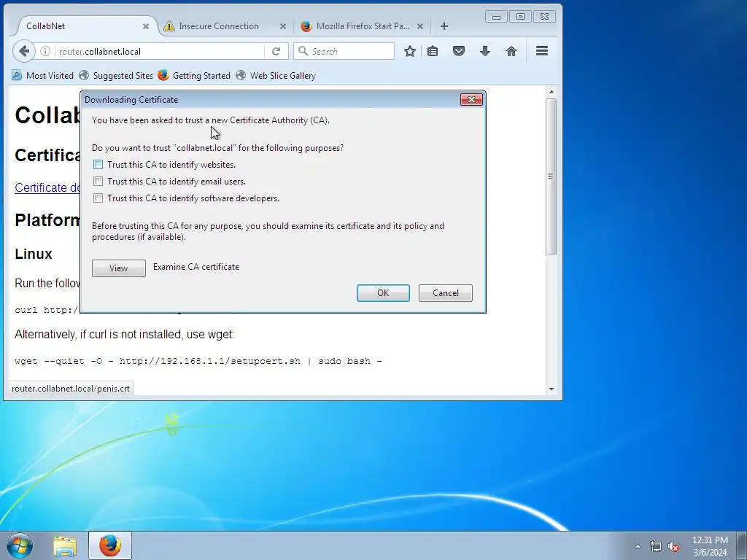
Task: Click the Show desktop strip beside the clock
Action: (x=742, y=545)
